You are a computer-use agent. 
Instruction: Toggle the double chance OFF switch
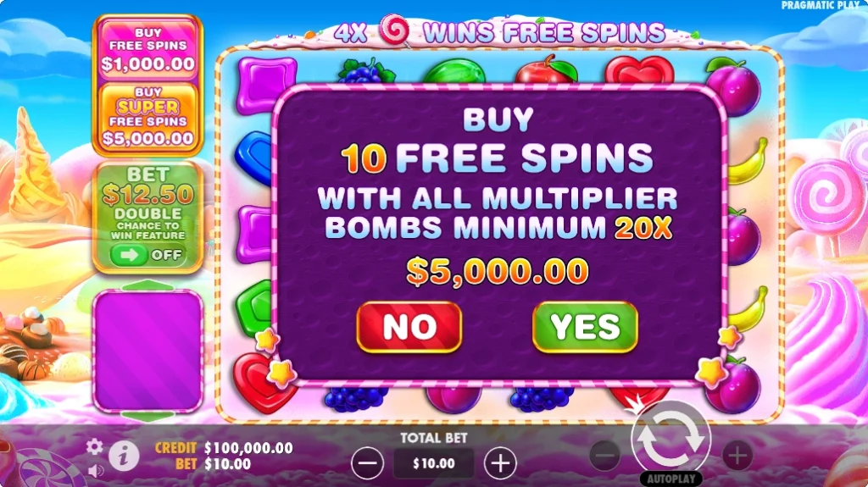(147, 255)
